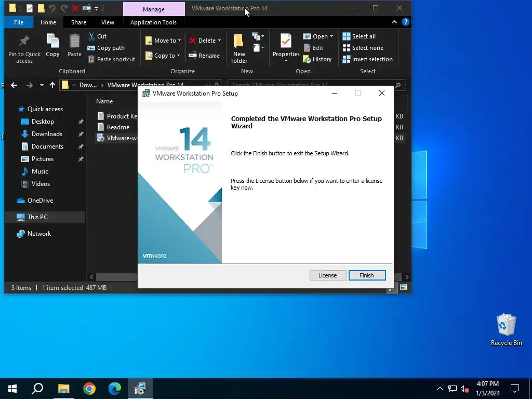Click Copy path in the ribbon
Screen dimensions: 532x399
(x=106, y=48)
